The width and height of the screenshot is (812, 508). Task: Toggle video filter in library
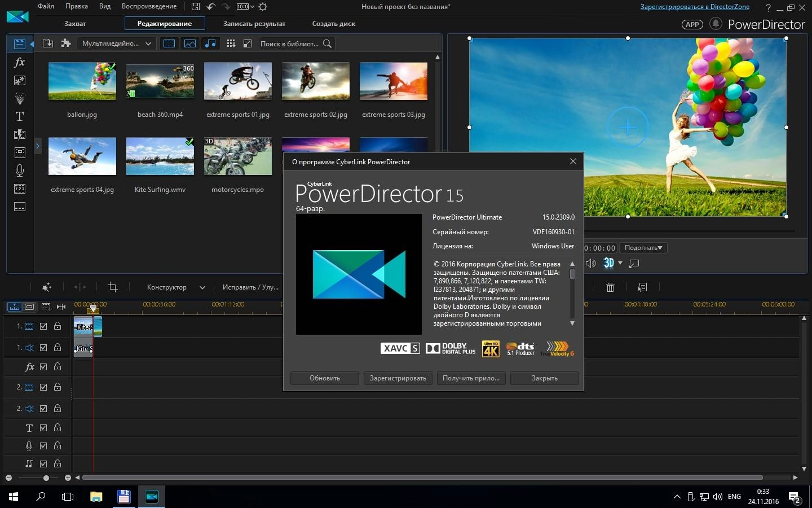(x=169, y=43)
